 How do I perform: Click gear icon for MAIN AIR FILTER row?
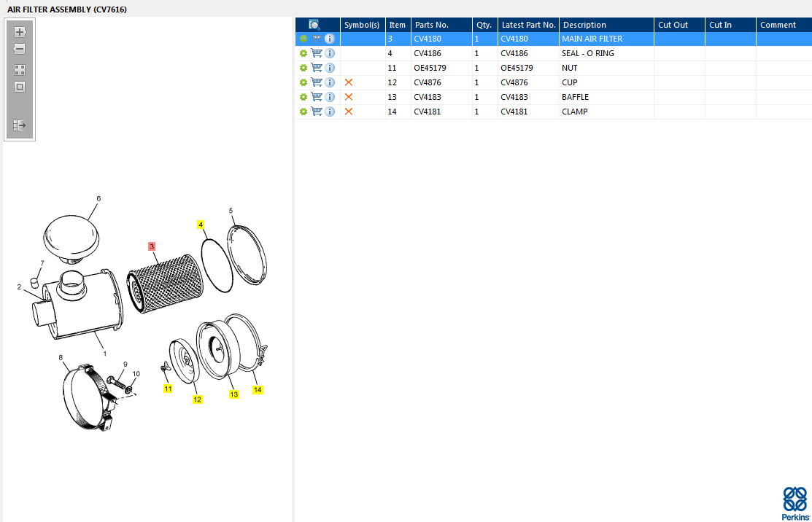(x=303, y=39)
